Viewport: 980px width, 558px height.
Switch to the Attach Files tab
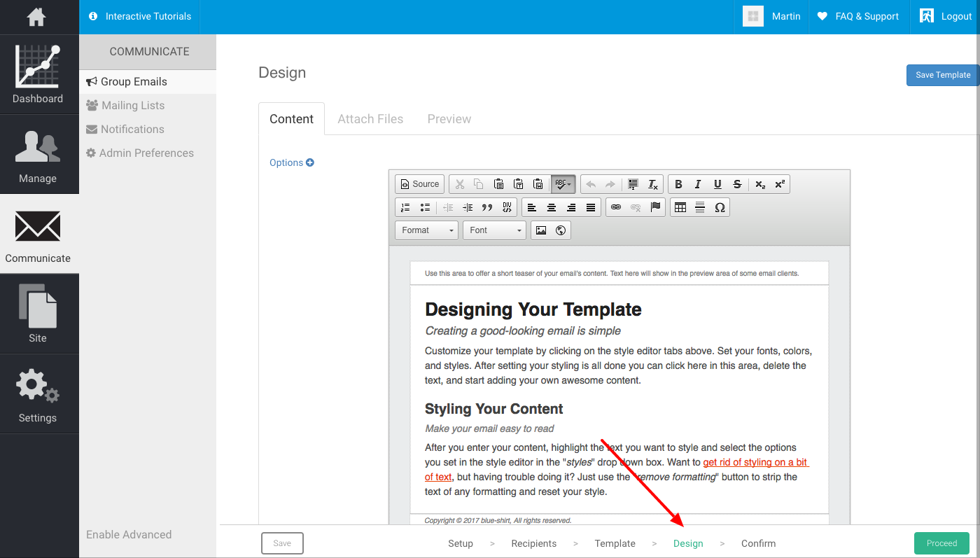click(x=370, y=119)
